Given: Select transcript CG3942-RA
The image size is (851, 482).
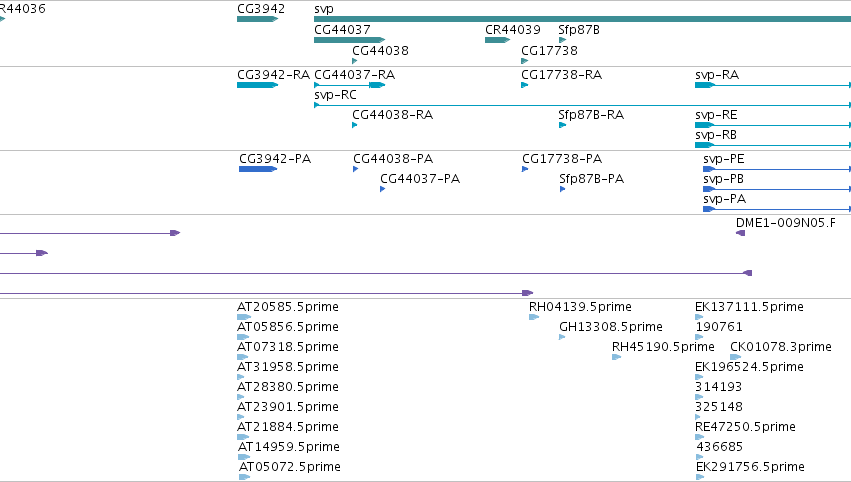Looking at the screenshot, I should [x=274, y=75].
